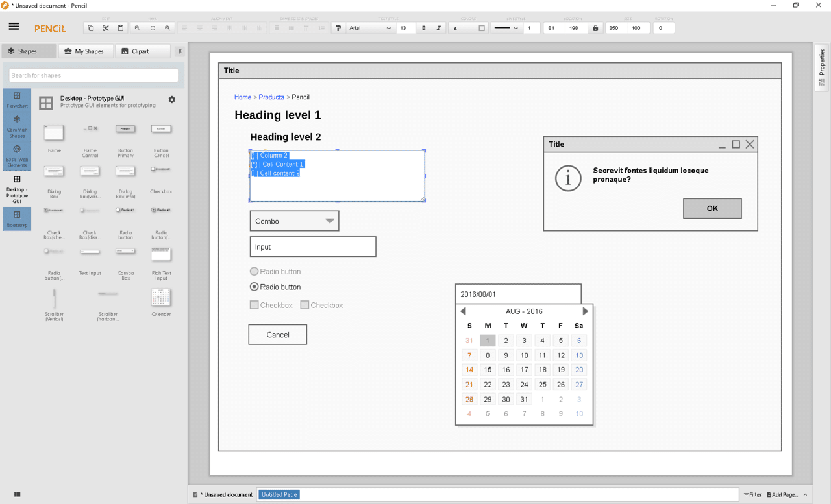Screen dimensions: 831x504
Task: Zoom out using the magnifier minus icon
Action: [x=137, y=28]
